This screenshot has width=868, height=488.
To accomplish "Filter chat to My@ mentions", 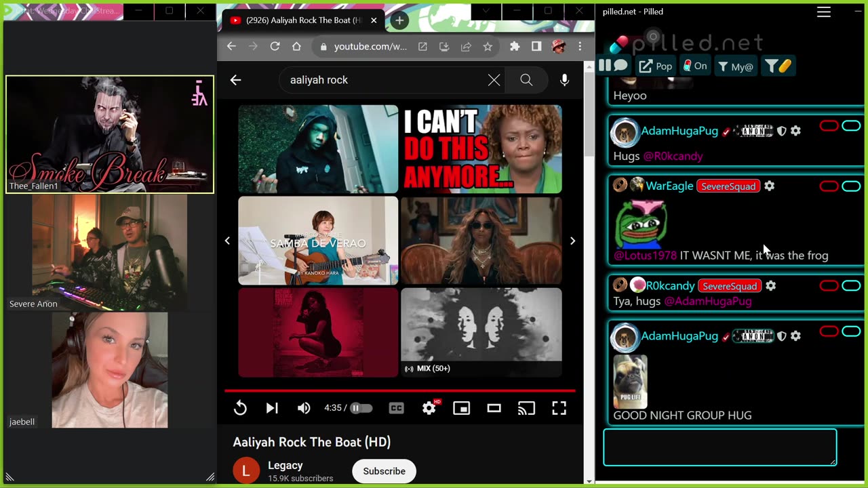I will tap(736, 66).
